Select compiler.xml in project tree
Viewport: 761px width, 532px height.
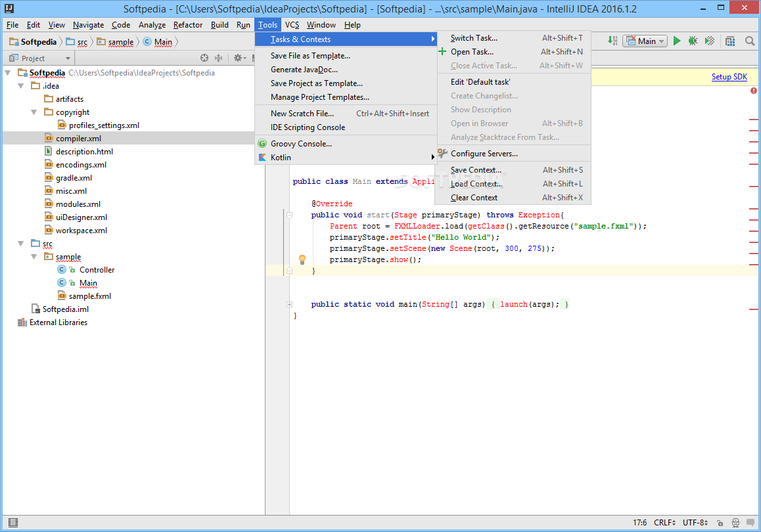(x=79, y=138)
